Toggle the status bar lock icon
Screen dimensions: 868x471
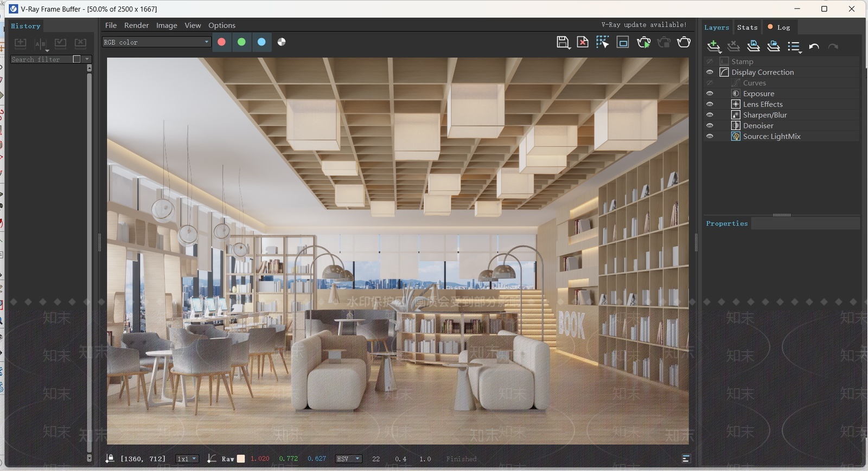tap(110, 459)
